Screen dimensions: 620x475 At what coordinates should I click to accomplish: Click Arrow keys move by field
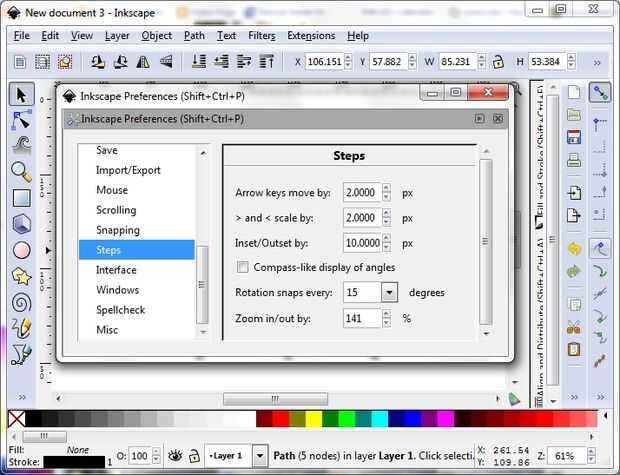click(x=362, y=193)
